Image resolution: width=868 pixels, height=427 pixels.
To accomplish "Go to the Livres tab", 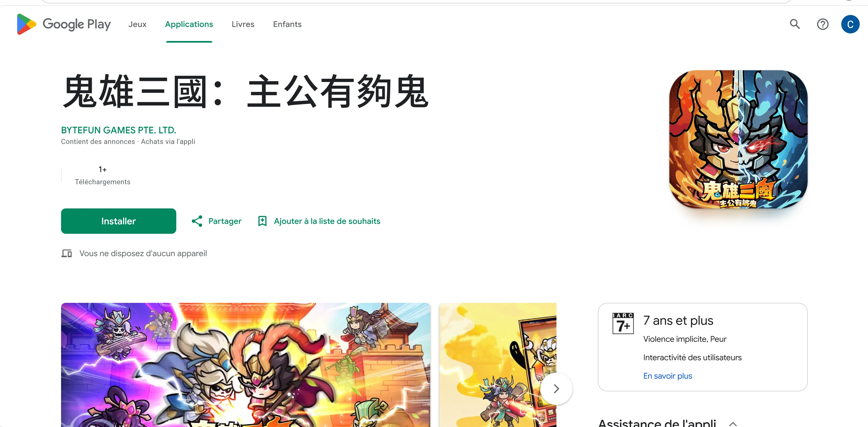I will [x=243, y=24].
